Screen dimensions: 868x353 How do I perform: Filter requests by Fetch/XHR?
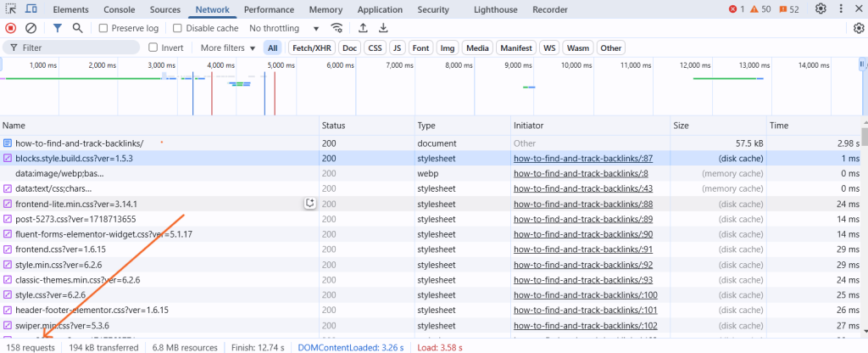313,48
